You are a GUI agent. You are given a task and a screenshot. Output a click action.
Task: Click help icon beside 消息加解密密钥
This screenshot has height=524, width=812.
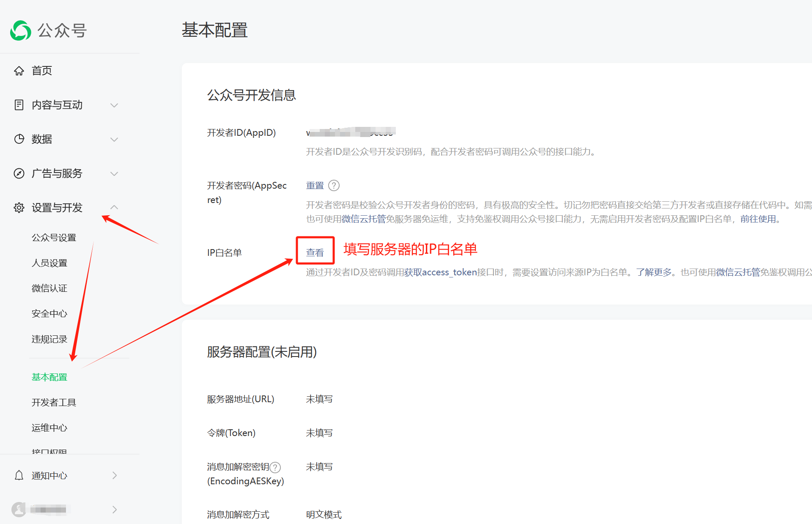coord(275,467)
